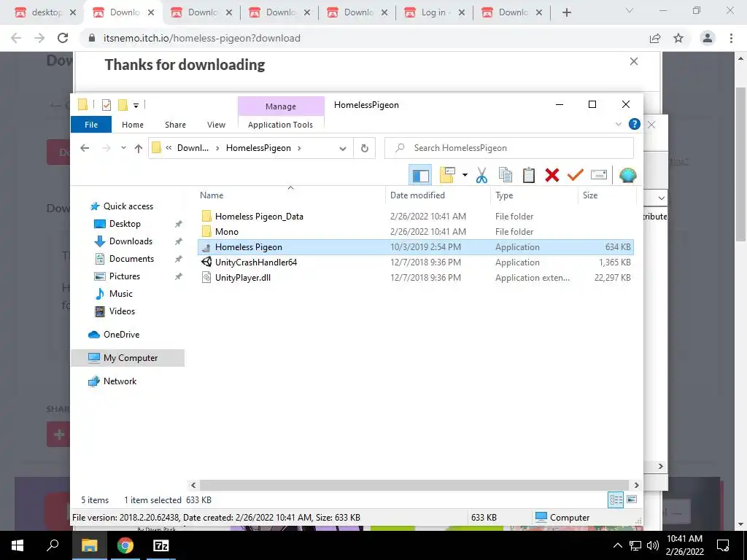747x560 pixels.
Task: Expand address bar history dropdown
Action: 343,149
